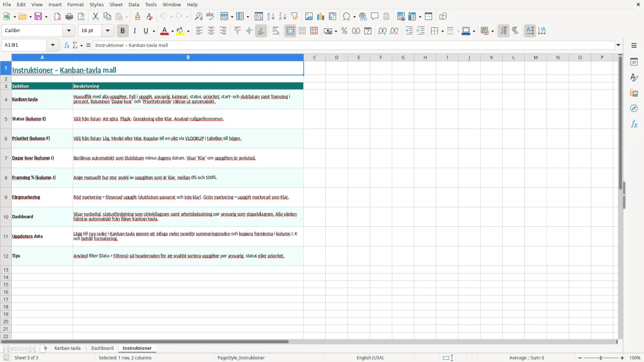Export directly as PDF
The width and height of the screenshot is (644, 362).
57,17
